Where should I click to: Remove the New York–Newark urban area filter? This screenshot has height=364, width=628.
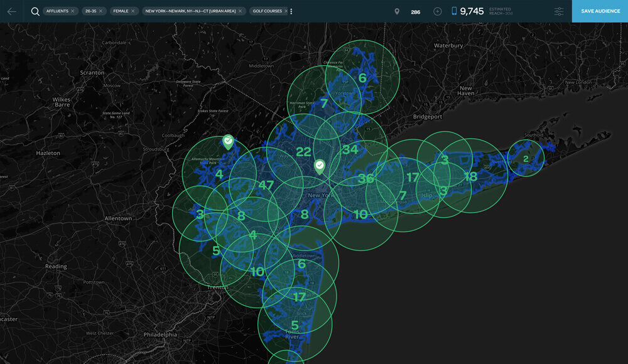tap(240, 11)
